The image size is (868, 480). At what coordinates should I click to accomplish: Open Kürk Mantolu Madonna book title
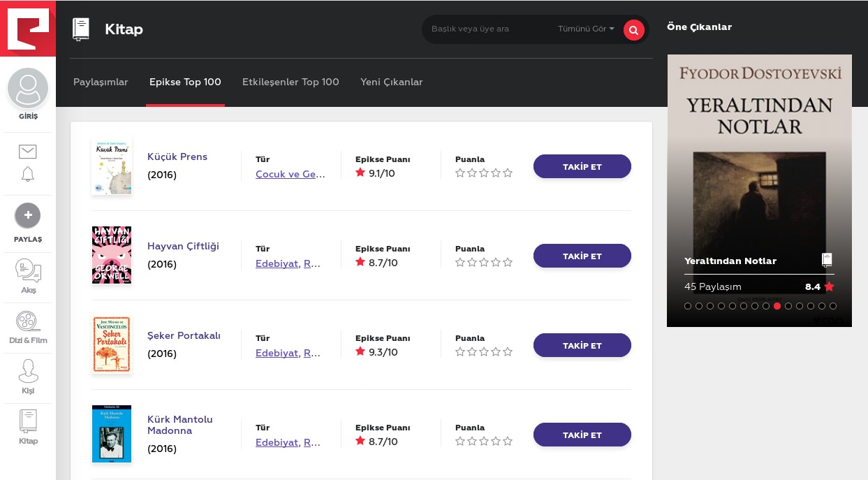(x=180, y=425)
